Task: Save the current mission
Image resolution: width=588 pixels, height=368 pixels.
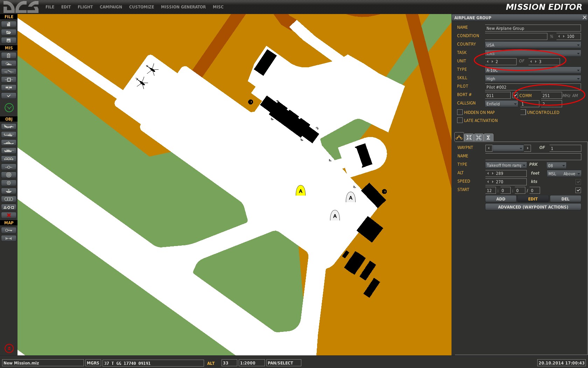Action: pos(9,40)
